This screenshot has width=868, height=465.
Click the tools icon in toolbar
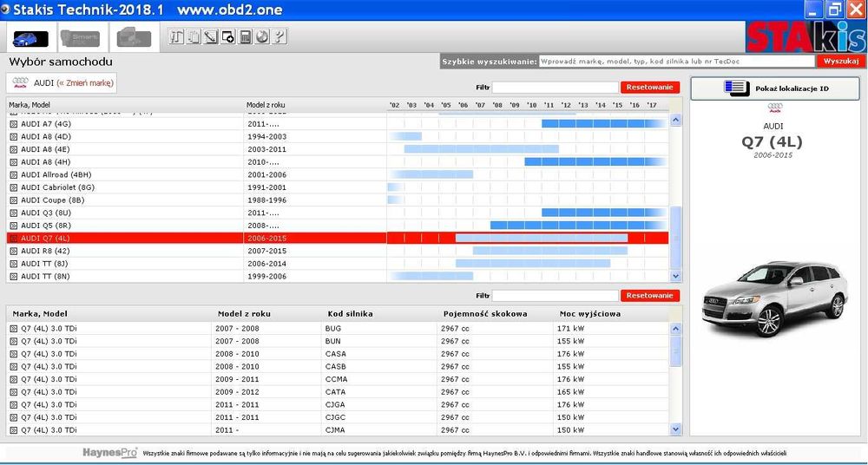click(x=176, y=37)
